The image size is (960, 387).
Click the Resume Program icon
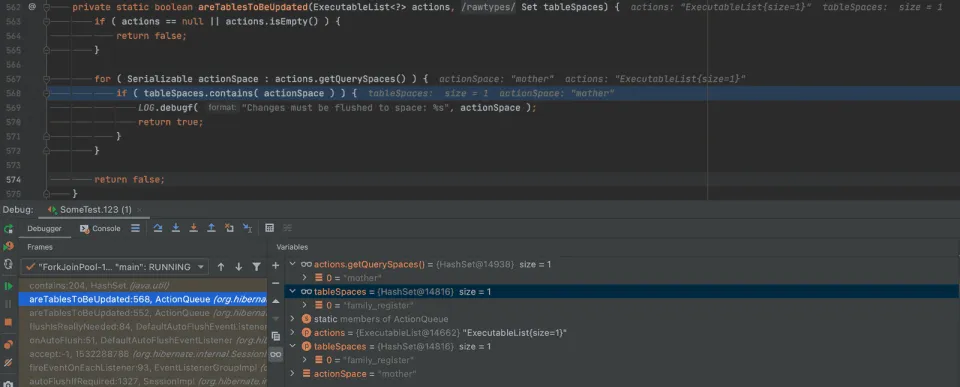click(9, 286)
